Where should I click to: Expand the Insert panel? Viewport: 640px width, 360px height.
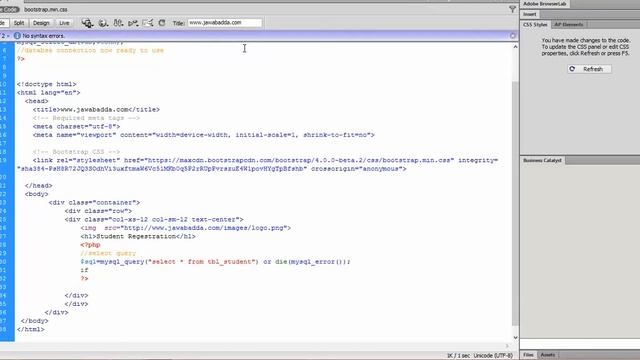[x=530, y=14]
